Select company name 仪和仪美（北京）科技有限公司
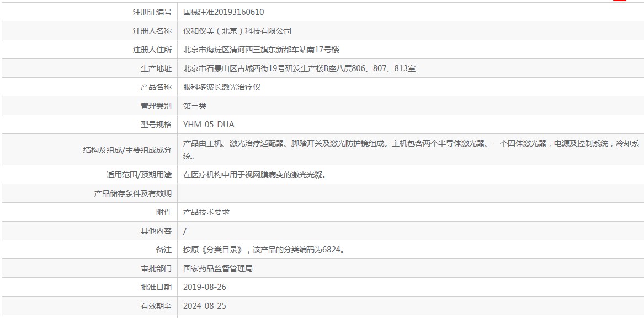 pos(237,31)
